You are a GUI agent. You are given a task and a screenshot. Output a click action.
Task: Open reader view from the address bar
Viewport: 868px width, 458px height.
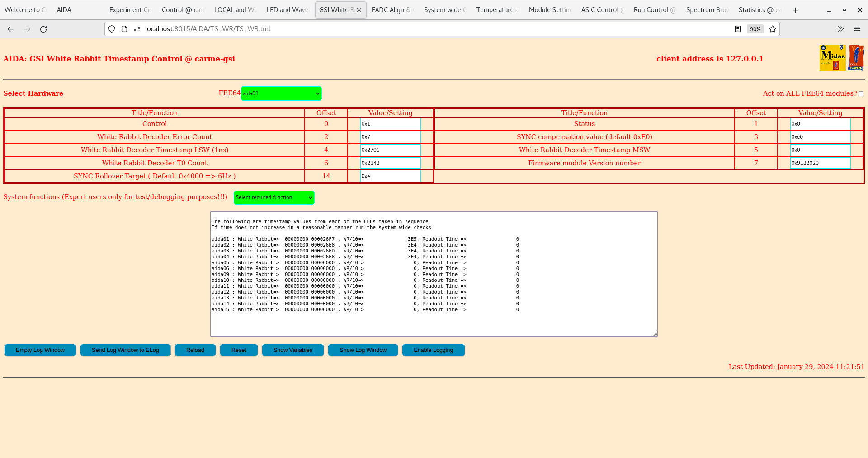pos(738,29)
